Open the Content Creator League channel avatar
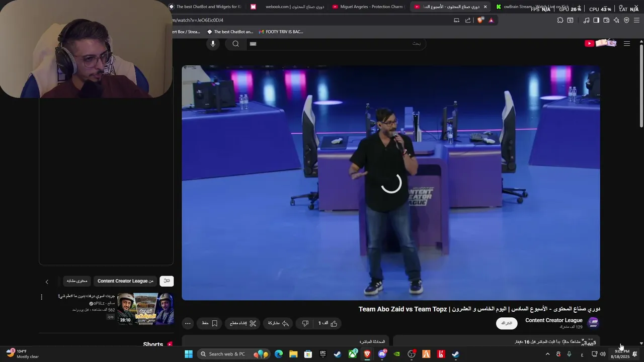Image resolution: width=644 pixels, height=362 pixels. coord(593,323)
